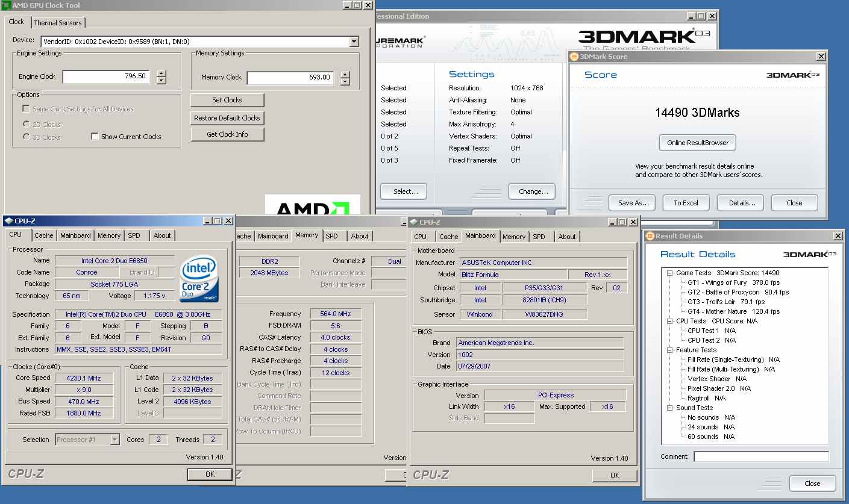This screenshot has height=504, width=849.
Task: Click the Intel Core 2 Duo logo
Action: [199, 278]
